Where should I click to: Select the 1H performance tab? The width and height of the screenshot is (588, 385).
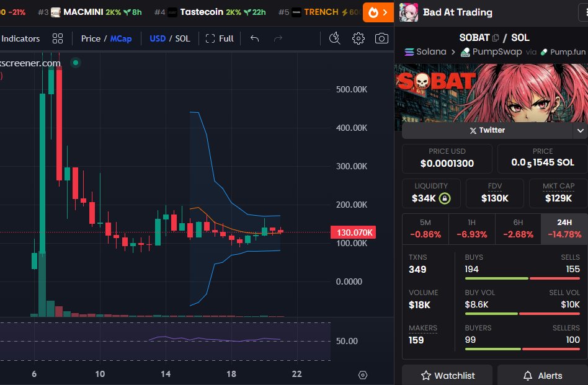click(472, 229)
